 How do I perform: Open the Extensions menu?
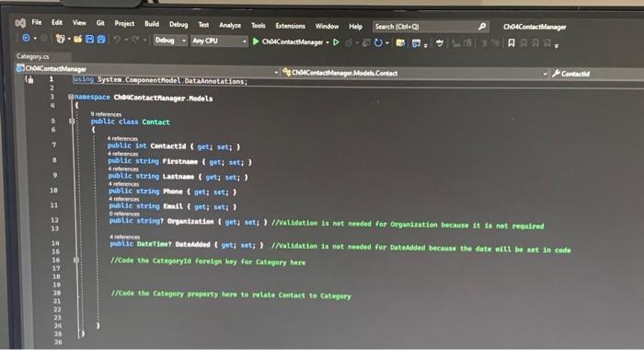click(x=290, y=26)
